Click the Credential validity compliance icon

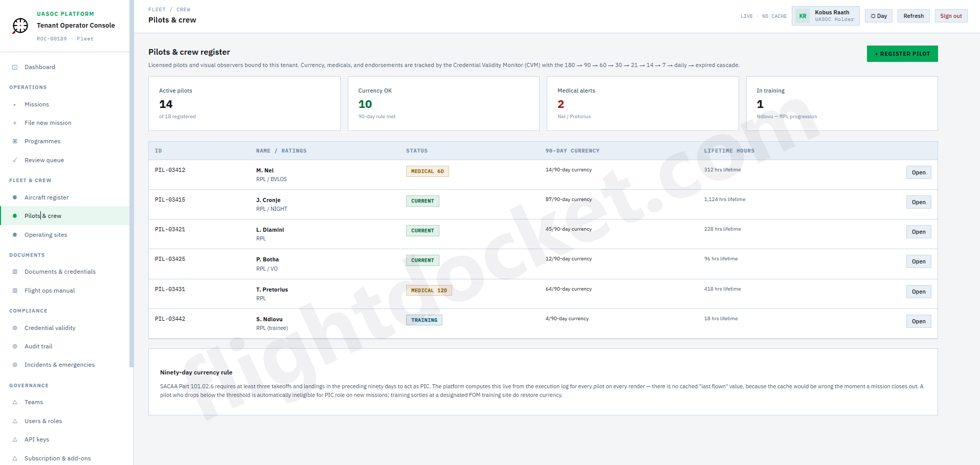[15, 328]
